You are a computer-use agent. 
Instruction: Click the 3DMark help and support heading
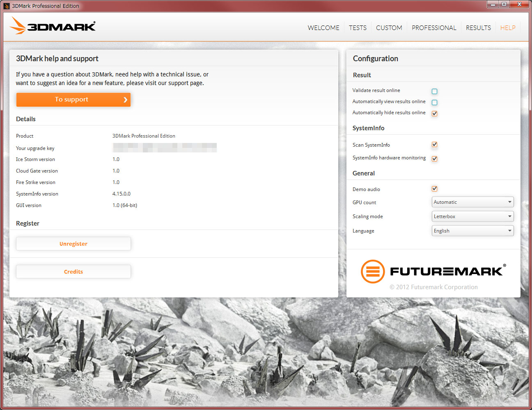(x=57, y=58)
